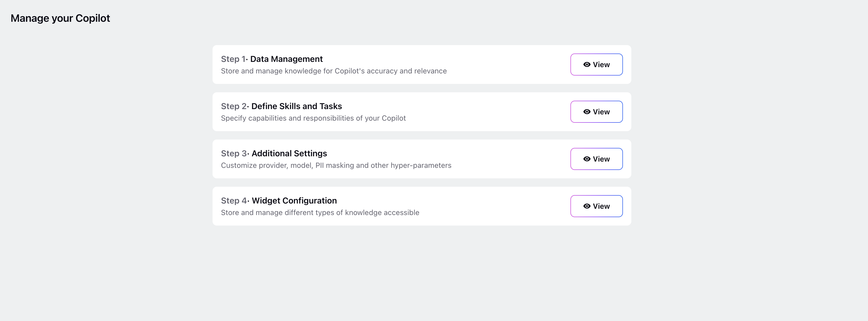Open View for Step 4 Widget Configuration
This screenshot has width=868, height=321.
(x=596, y=206)
